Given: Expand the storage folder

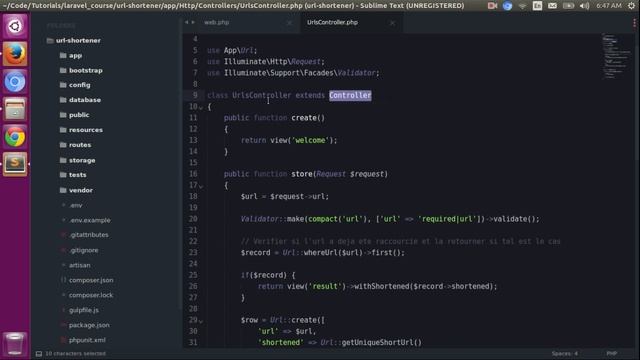Looking at the screenshot, I should click(x=77, y=160).
